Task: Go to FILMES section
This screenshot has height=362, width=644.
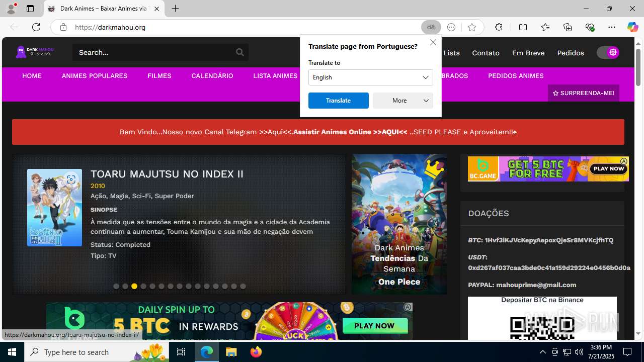Action: pos(159,76)
